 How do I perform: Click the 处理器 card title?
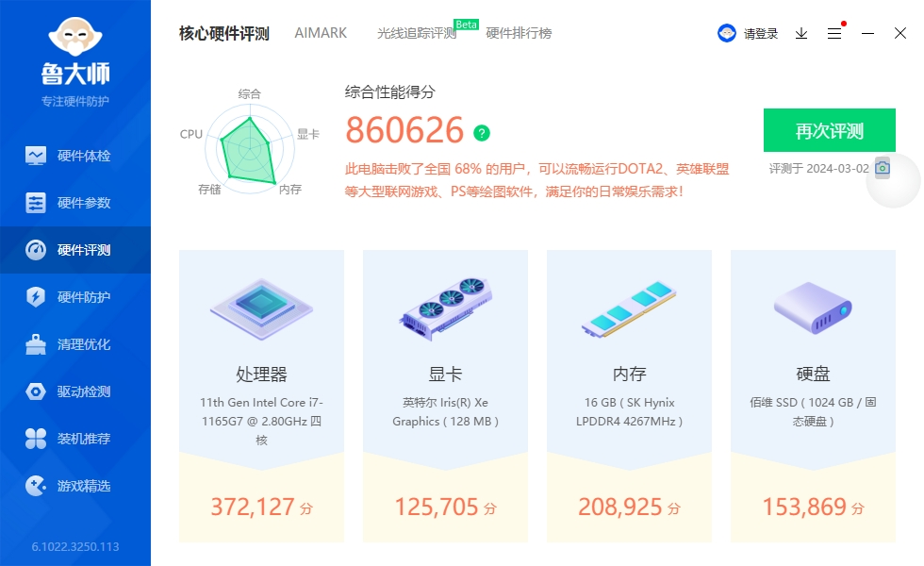coord(261,374)
